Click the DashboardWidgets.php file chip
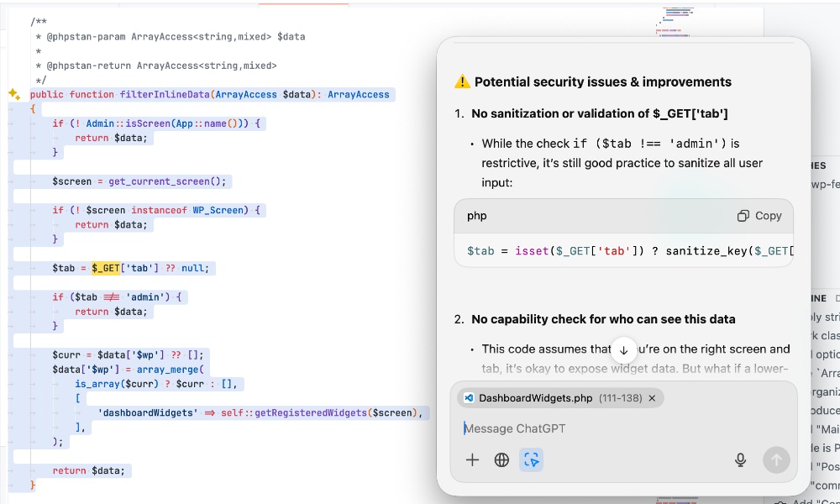The height and width of the screenshot is (504, 840). pos(560,398)
